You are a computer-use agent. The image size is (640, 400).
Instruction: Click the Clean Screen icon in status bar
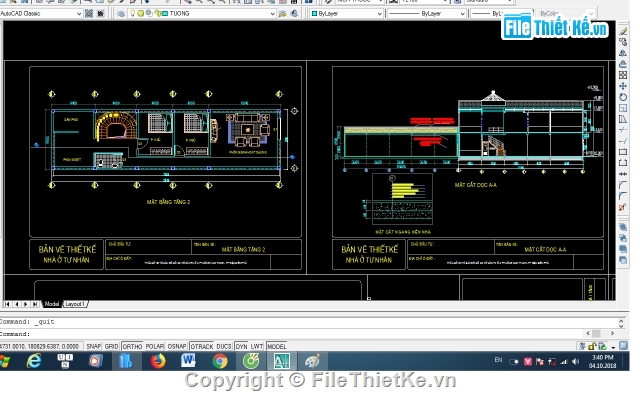click(x=623, y=346)
